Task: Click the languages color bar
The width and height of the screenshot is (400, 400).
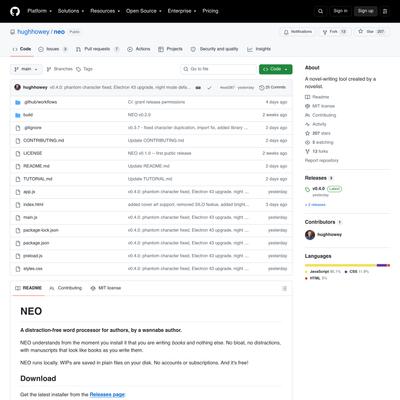Action: click(x=347, y=265)
